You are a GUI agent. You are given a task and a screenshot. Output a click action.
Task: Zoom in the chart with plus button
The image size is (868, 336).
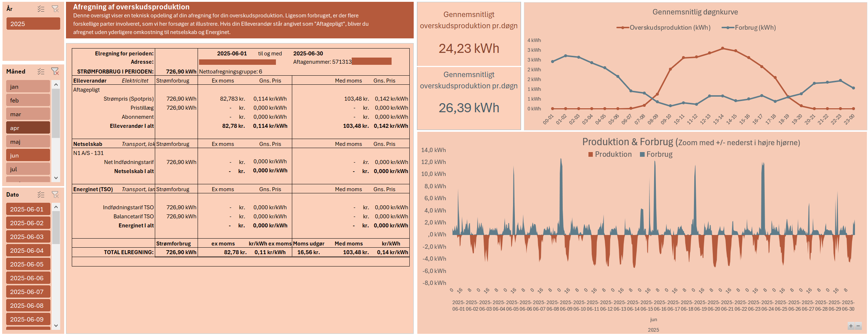(x=851, y=326)
